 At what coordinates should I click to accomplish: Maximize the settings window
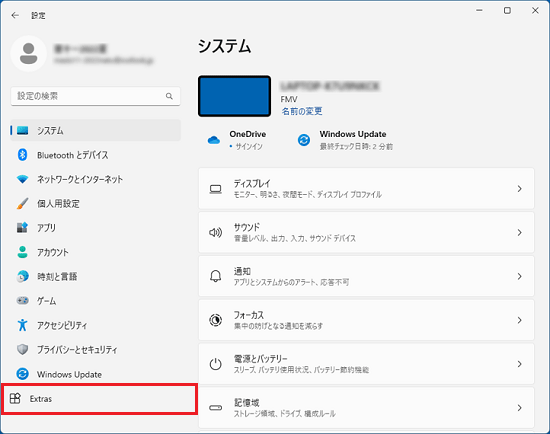pyautogui.click(x=507, y=11)
